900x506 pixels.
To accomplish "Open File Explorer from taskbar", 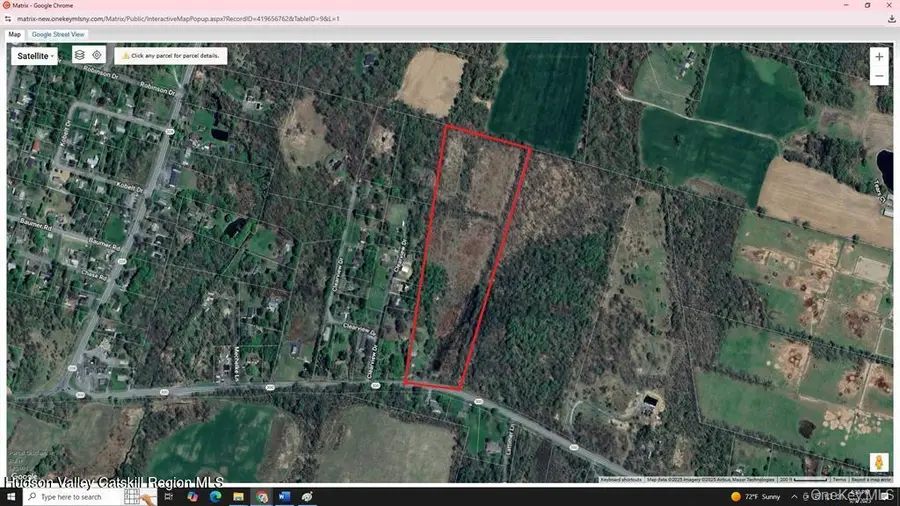I will (238, 497).
